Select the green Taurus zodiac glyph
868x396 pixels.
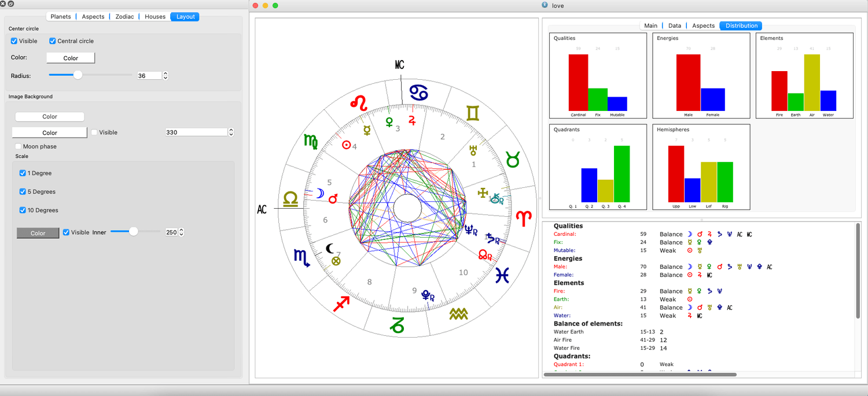pos(513,160)
